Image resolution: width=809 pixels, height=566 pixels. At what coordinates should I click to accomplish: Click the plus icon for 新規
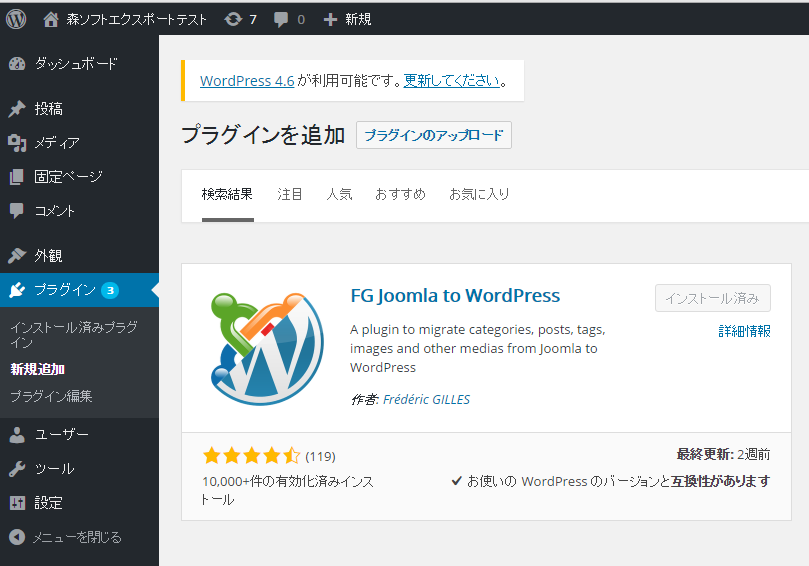tap(330, 20)
